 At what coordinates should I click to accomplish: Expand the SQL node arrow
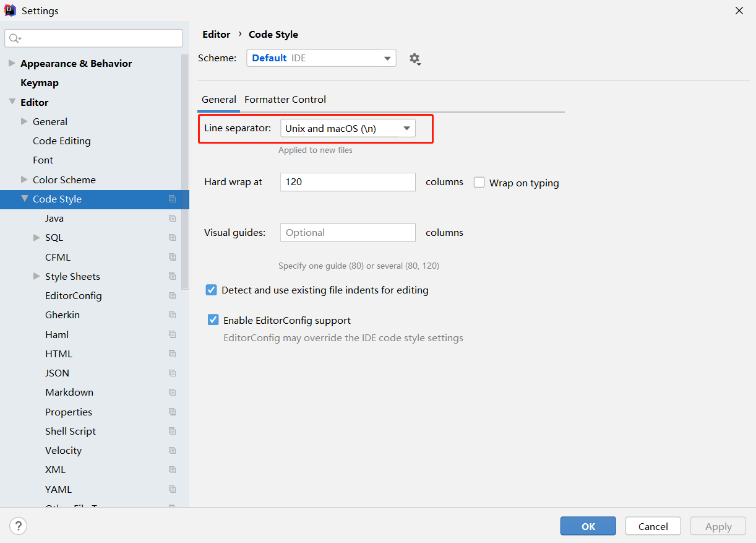pos(37,238)
